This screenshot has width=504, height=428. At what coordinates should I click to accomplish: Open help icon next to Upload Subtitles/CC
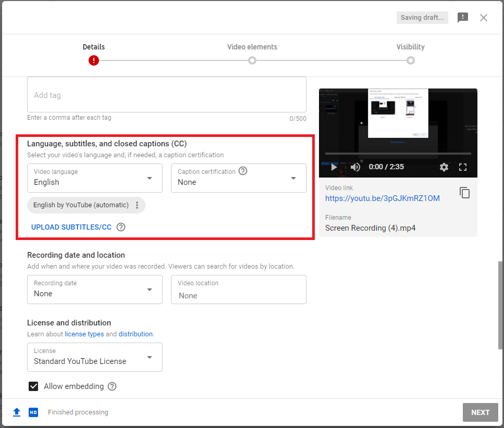tap(121, 227)
